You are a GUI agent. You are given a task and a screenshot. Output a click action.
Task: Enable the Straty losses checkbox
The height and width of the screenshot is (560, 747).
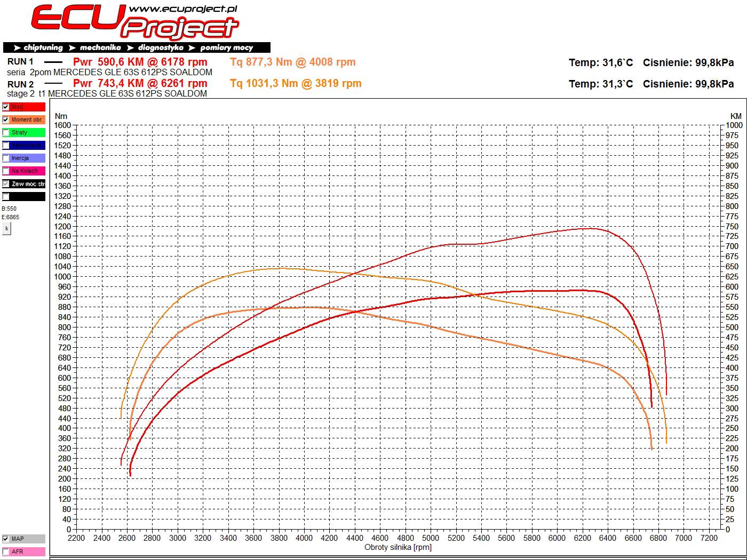point(6,133)
